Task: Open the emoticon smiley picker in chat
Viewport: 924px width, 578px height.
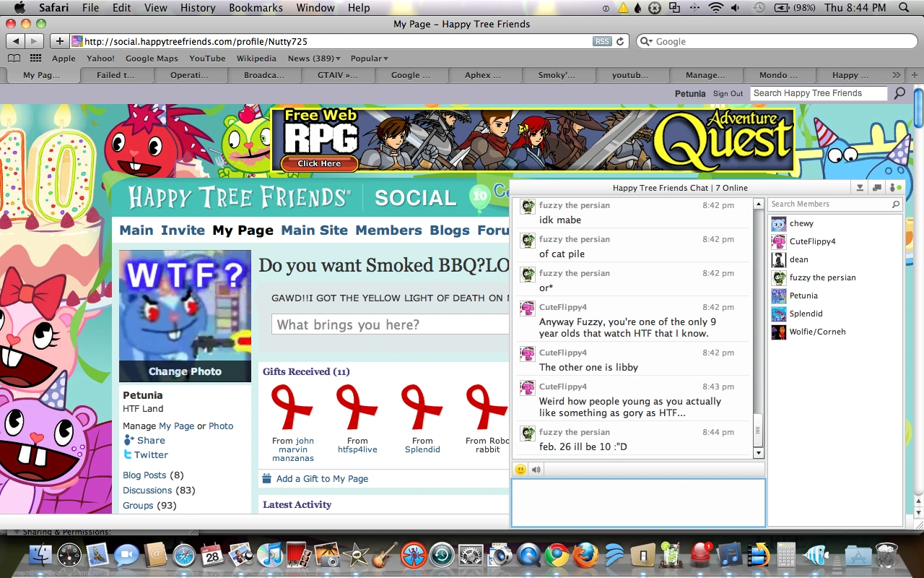Action: click(x=520, y=470)
